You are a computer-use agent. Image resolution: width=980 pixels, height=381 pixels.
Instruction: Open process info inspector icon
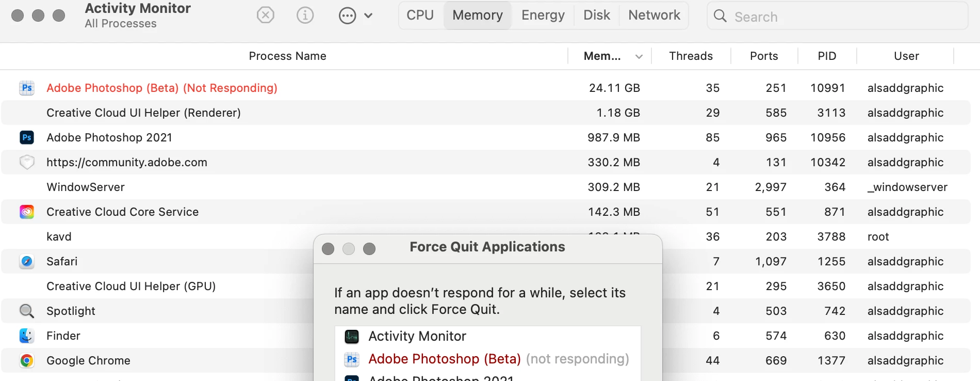pyautogui.click(x=305, y=15)
